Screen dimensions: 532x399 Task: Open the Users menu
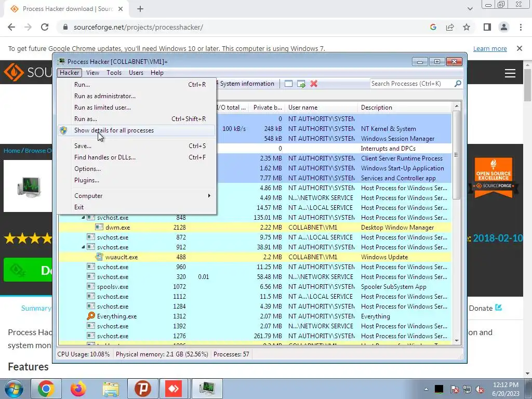(136, 73)
